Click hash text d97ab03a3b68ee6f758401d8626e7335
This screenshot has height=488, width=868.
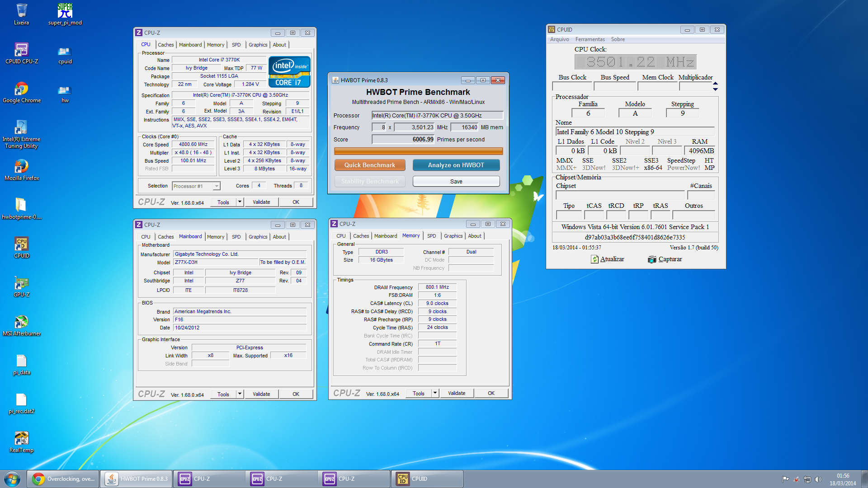[x=635, y=237]
